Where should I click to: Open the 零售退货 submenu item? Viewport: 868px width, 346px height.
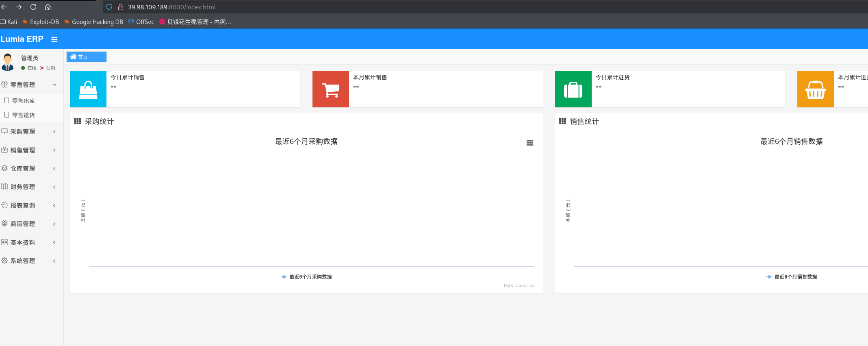(32, 115)
